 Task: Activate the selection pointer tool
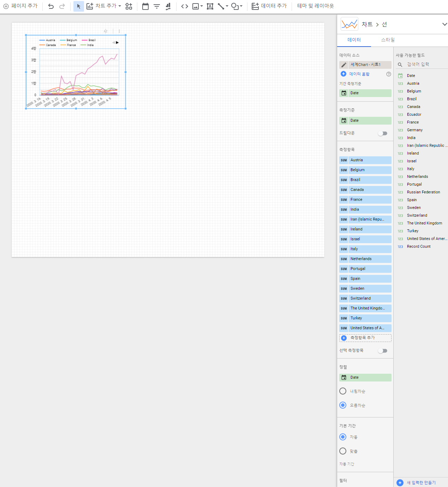point(79,6)
